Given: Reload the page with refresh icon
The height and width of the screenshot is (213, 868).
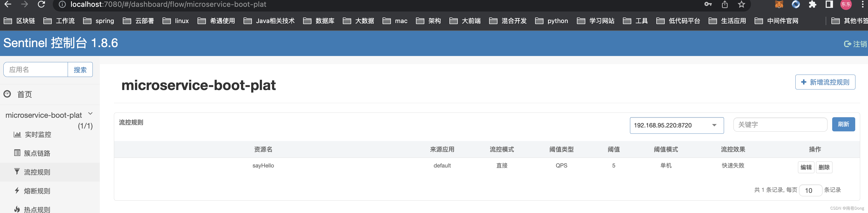Looking at the screenshot, I should pos(41,4).
